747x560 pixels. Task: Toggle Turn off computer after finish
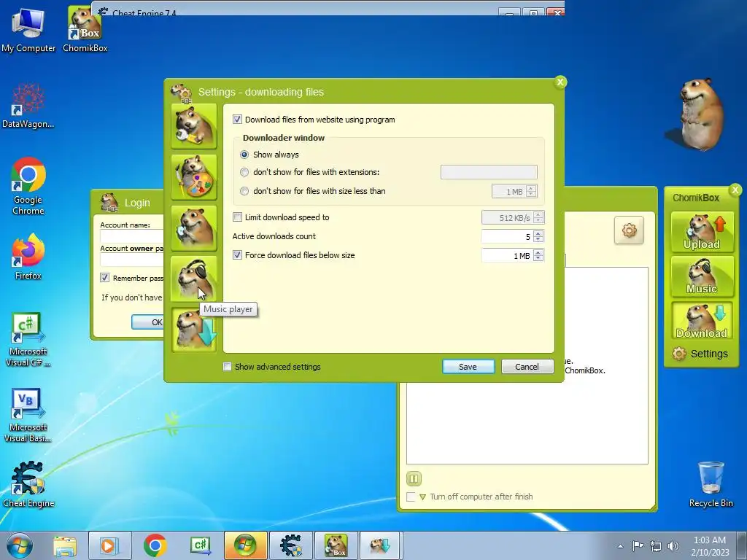click(411, 497)
